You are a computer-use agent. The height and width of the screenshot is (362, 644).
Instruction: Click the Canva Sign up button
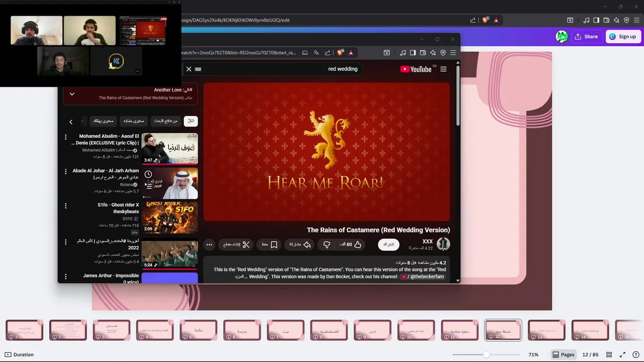[x=623, y=36]
